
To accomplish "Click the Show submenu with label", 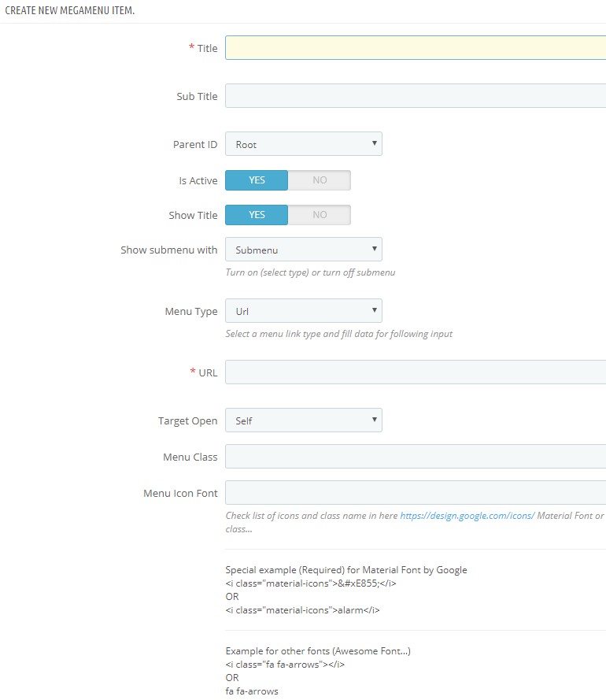I will (168, 250).
